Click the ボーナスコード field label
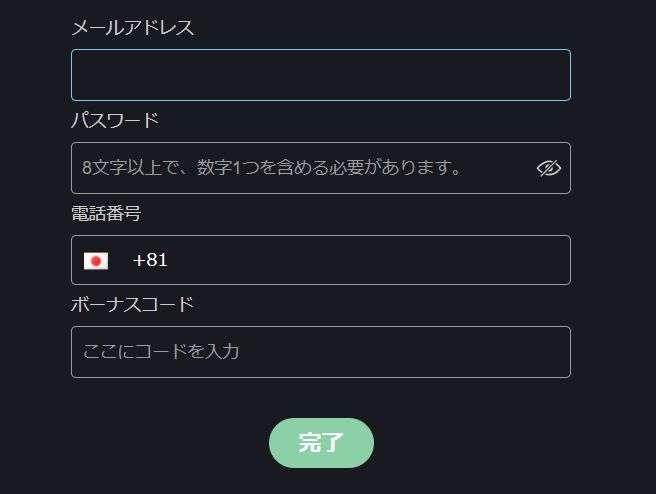The height and width of the screenshot is (494, 656). [x=132, y=304]
